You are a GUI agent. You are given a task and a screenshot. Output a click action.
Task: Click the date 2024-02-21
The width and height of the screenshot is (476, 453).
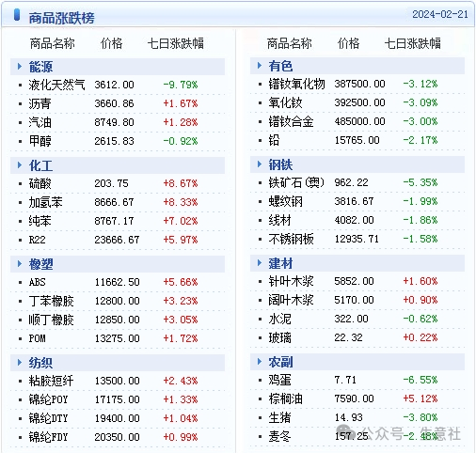click(x=440, y=14)
